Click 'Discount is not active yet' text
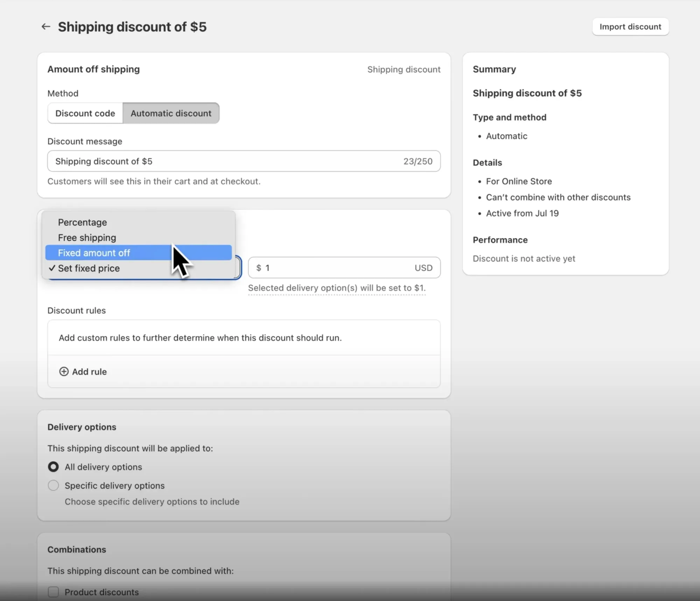 pyautogui.click(x=524, y=259)
